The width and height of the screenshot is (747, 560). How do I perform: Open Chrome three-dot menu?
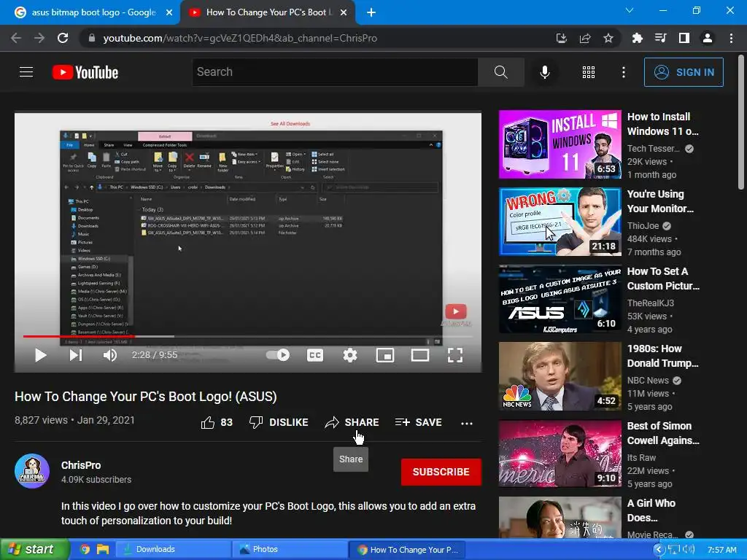[731, 38]
